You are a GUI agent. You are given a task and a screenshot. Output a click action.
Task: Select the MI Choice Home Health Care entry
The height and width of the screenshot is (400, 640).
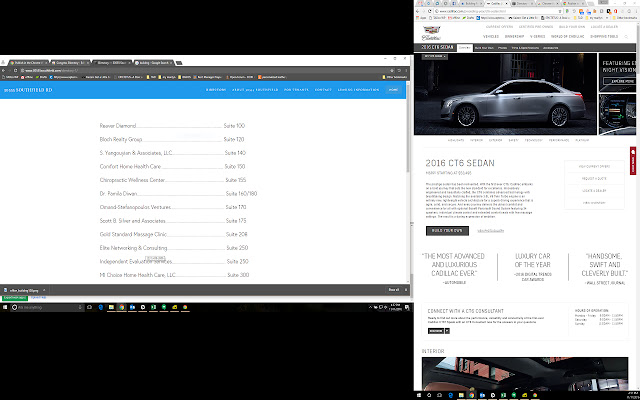point(174,275)
